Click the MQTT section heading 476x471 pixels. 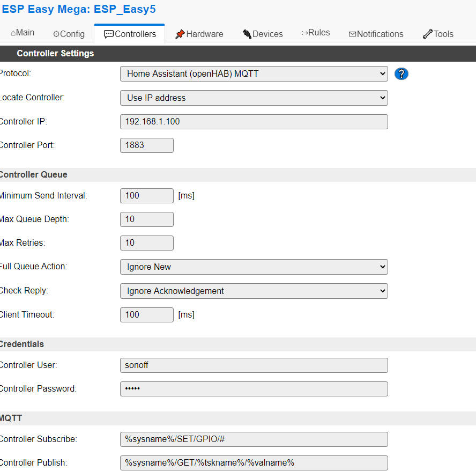click(x=11, y=418)
